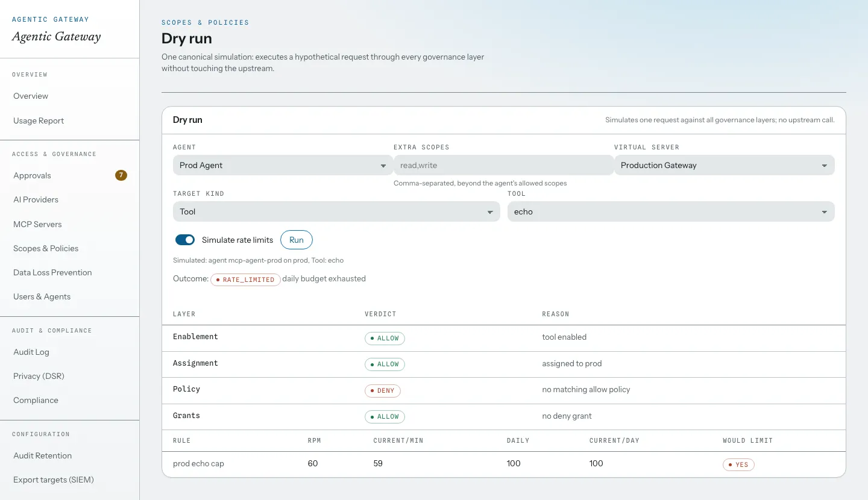Viewport: 868px width, 500px height.
Task: Open Privacy (DSR) page
Action: [x=39, y=376]
